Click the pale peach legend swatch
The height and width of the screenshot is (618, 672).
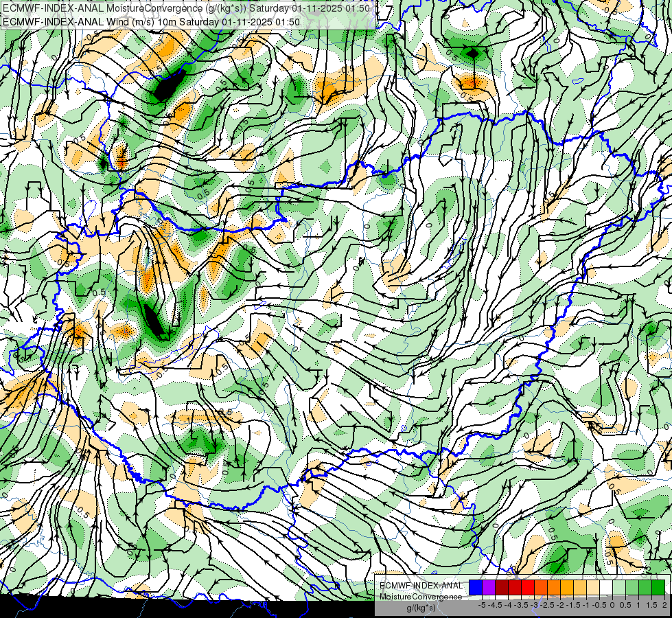tap(593, 587)
